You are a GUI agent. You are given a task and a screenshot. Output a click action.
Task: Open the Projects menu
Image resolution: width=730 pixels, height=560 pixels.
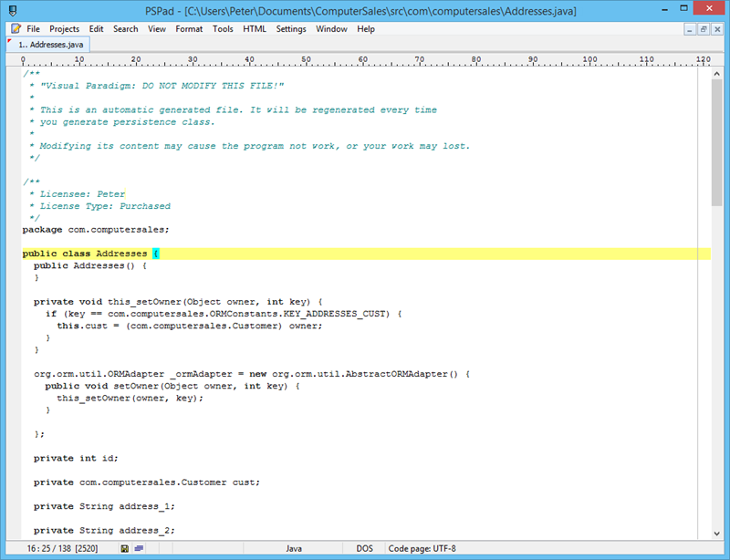pos(64,29)
